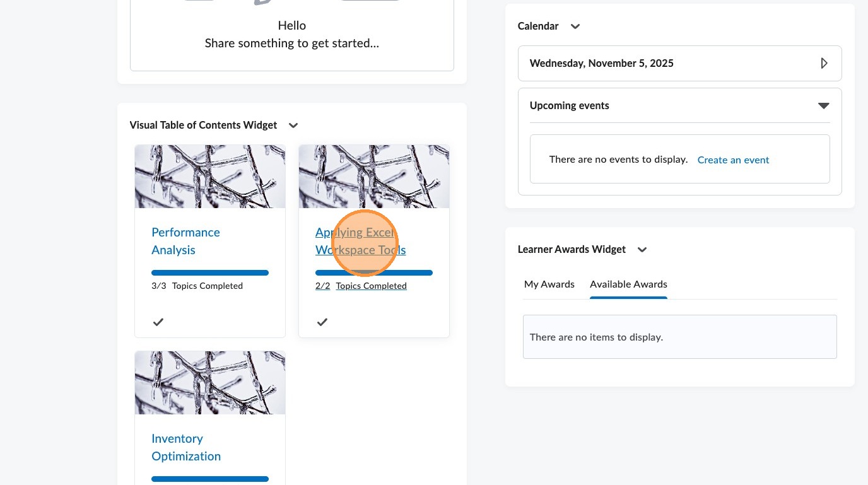
Task: Click the Applying Excel Workspace Tools checkmark icon
Action: pyautogui.click(x=322, y=322)
